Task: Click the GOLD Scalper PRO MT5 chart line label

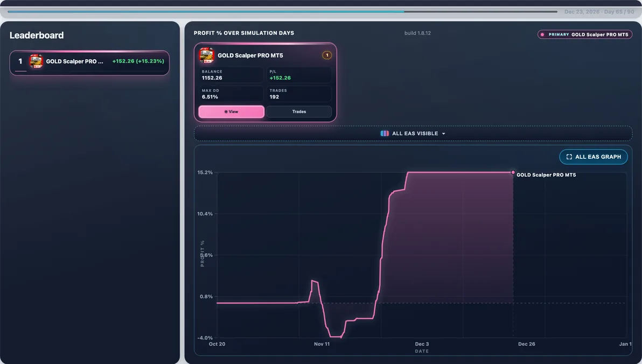Action: tap(546, 175)
